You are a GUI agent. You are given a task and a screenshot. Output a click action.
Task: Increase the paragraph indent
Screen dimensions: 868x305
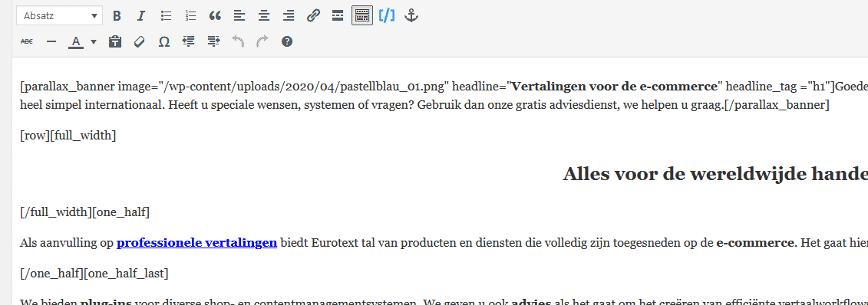coord(213,41)
